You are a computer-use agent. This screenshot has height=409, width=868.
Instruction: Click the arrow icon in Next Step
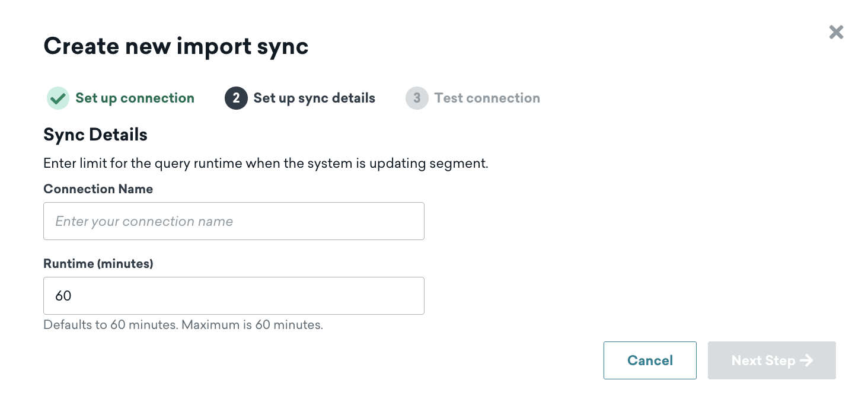[x=806, y=360]
